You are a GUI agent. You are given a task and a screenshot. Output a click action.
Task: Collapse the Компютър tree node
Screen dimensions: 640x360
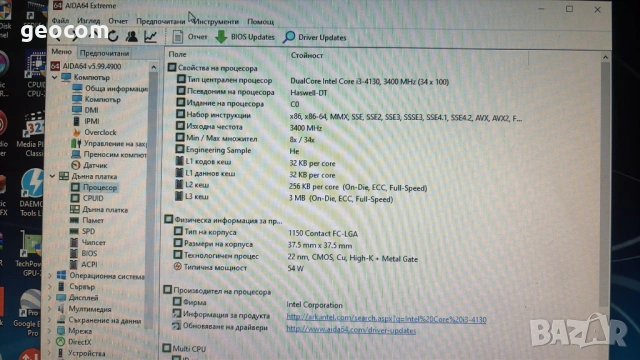54,77
